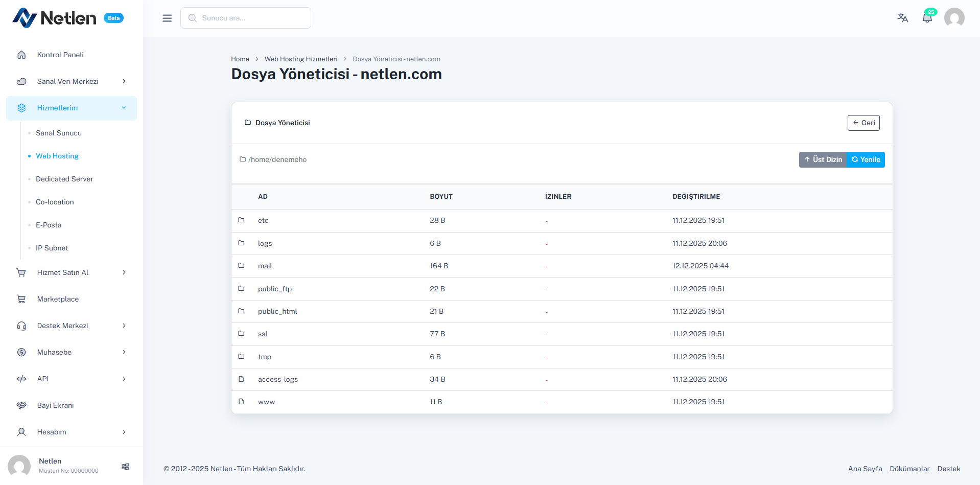This screenshot has height=485, width=980.
Task: Click the Marketplace cart icon
Action: pyautogui.click(x=21, y=299)
